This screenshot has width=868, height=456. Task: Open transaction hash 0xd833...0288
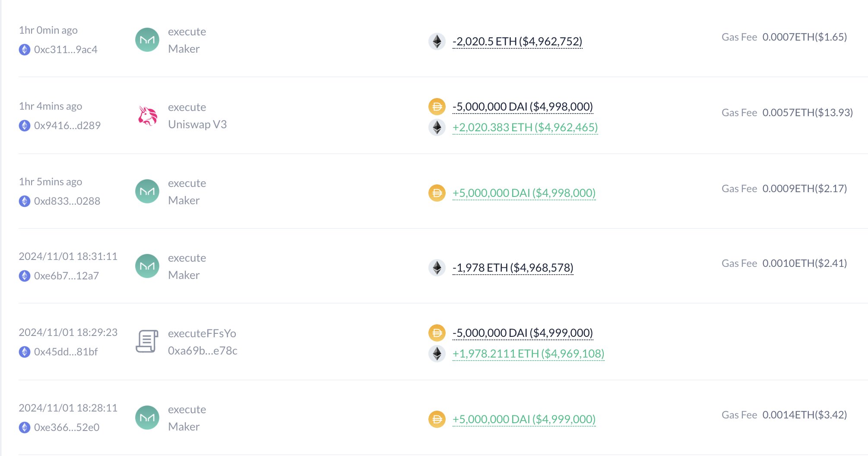67,201
